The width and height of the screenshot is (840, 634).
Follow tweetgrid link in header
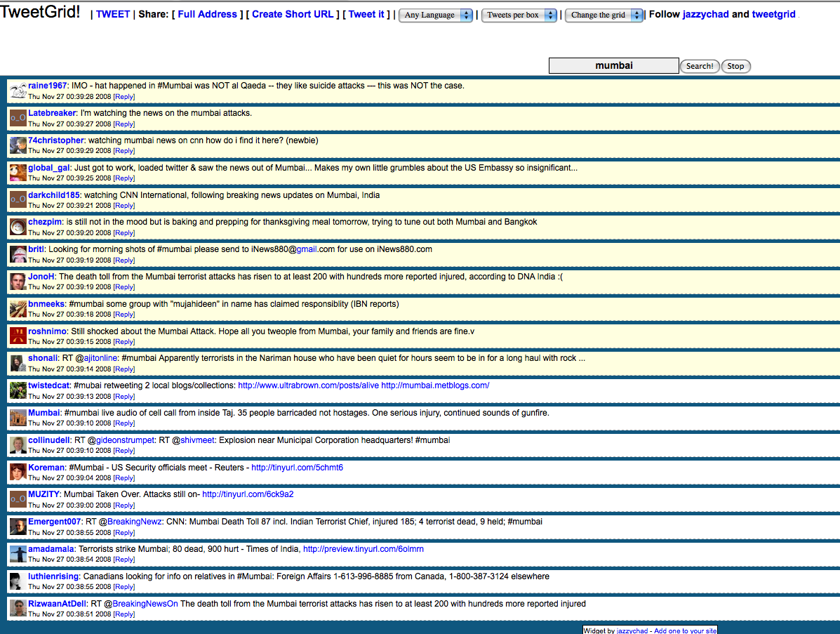[773, 15]
